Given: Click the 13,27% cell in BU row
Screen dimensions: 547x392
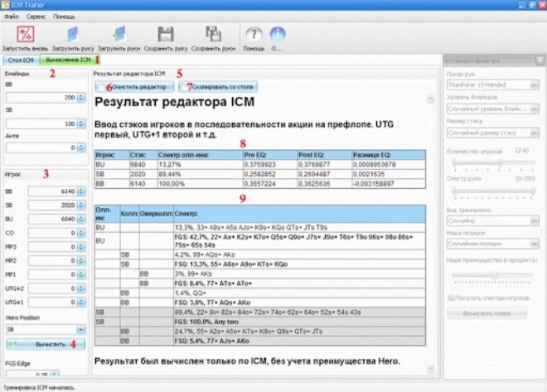Looking at the screenshot, I should point(200,164).
